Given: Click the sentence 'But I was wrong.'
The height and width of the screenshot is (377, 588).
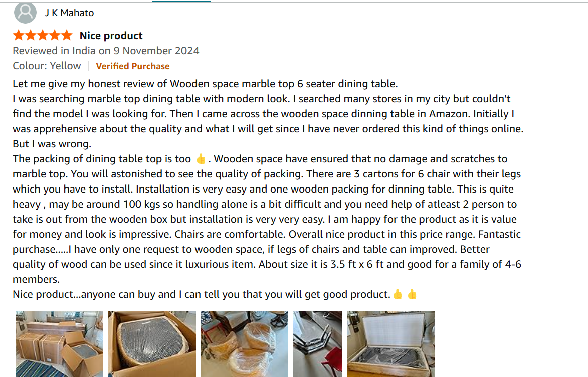Looking at the screenshot, I should click(x=52, y=144).
